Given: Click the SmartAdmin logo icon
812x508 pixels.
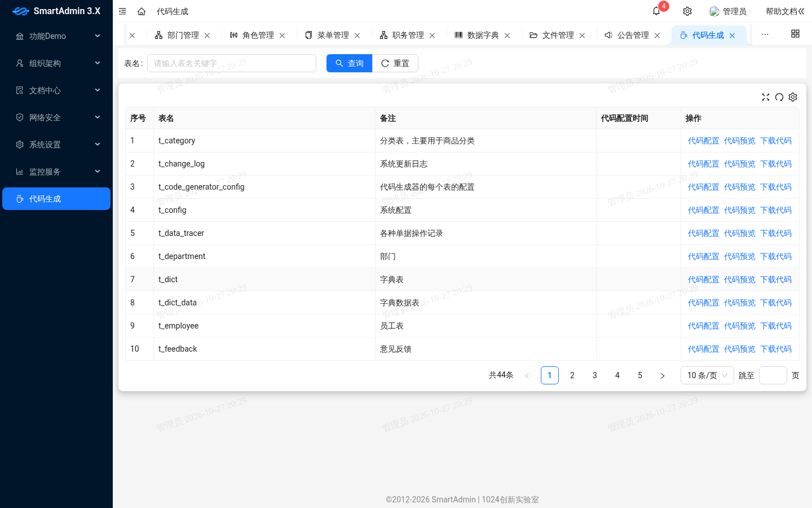Looking at the screenshot, I should coord(21,11).
